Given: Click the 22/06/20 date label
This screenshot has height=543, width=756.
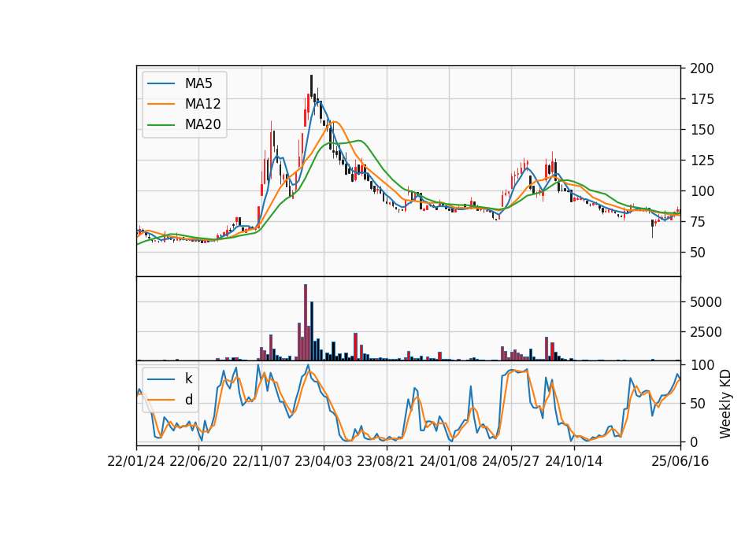Looking at the screenshot, I should coord(198,461).
